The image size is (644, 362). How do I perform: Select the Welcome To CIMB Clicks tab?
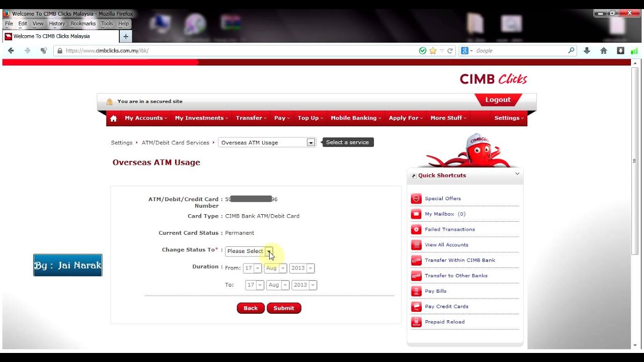tap(60, 36)
